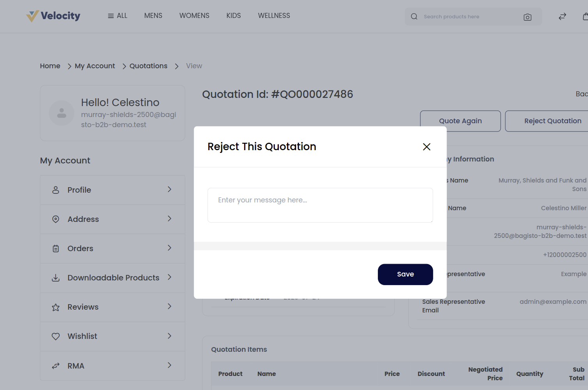Image resolution: width=588 pixels, height=390 pixels.
Task: Open RMA in the account sidebar
Action: pos(113,366)
